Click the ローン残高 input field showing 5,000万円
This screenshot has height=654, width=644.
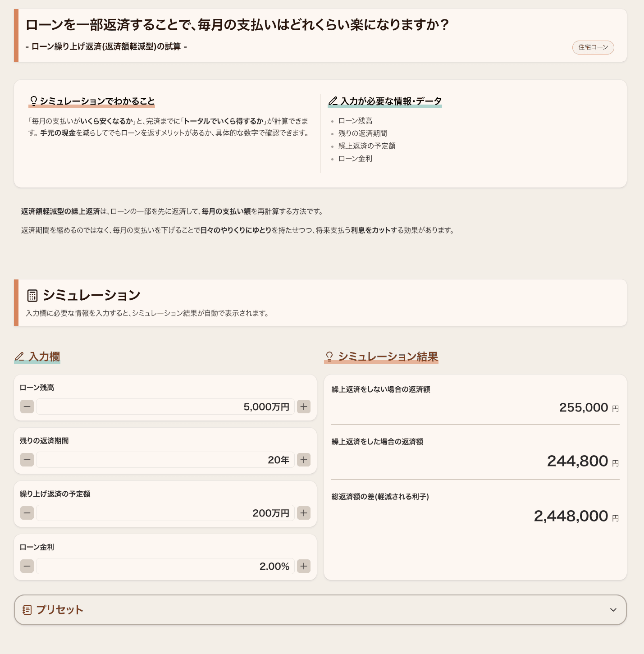(165, 407)
